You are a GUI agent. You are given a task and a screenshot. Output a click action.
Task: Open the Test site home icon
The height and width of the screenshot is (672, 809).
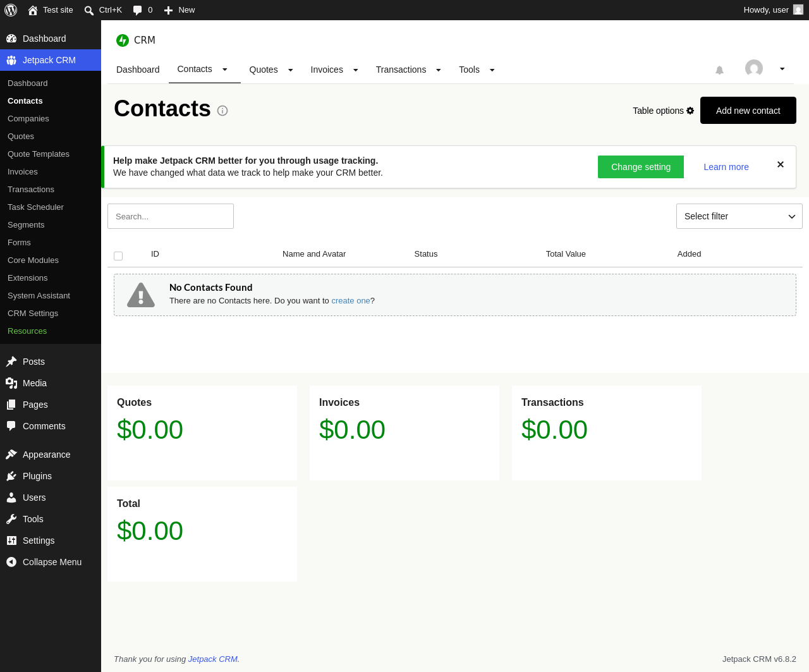pyautogui.click(x=33, y=10)
